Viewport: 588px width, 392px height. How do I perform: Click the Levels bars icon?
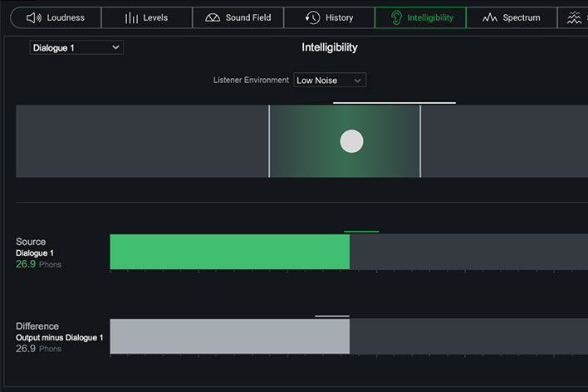coord(131,17)
